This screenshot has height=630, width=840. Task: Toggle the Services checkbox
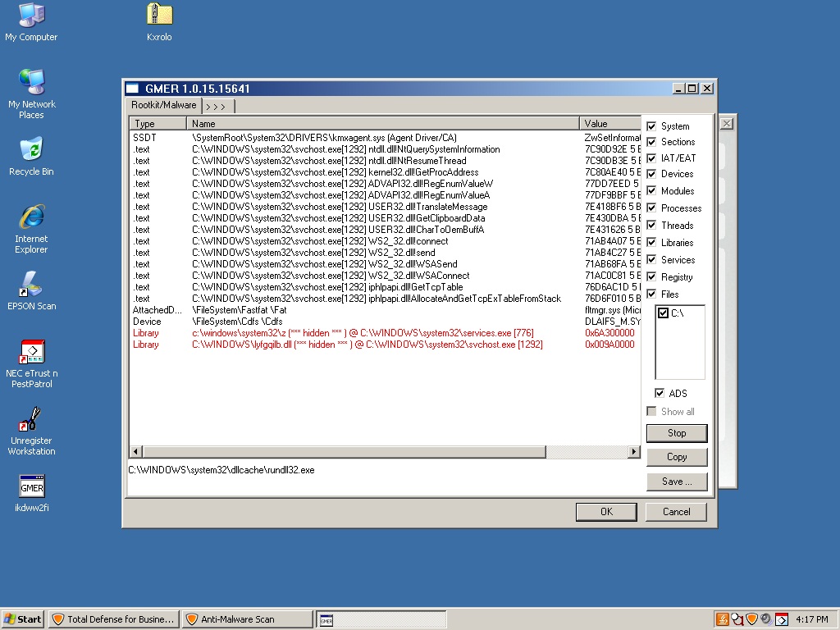[x=651, y=260]
